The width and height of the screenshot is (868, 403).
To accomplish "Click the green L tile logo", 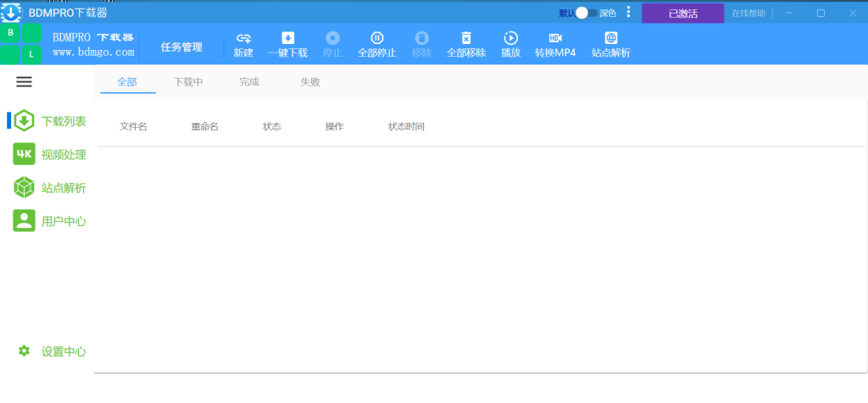I will [31, 55].
